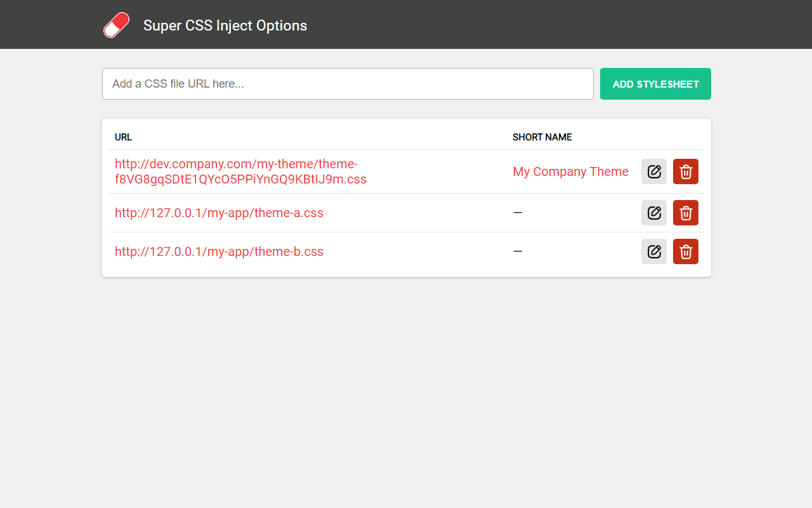Screen dimensions: 812x508
Task: Click inside the CSS file URL input field
Action: [x=348, y=84]
